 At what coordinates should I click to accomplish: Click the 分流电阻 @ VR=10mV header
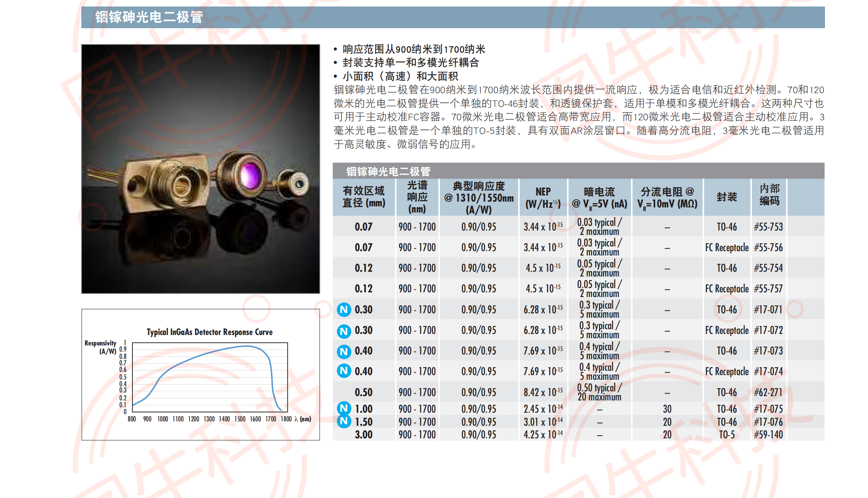[x=667, y=198]
